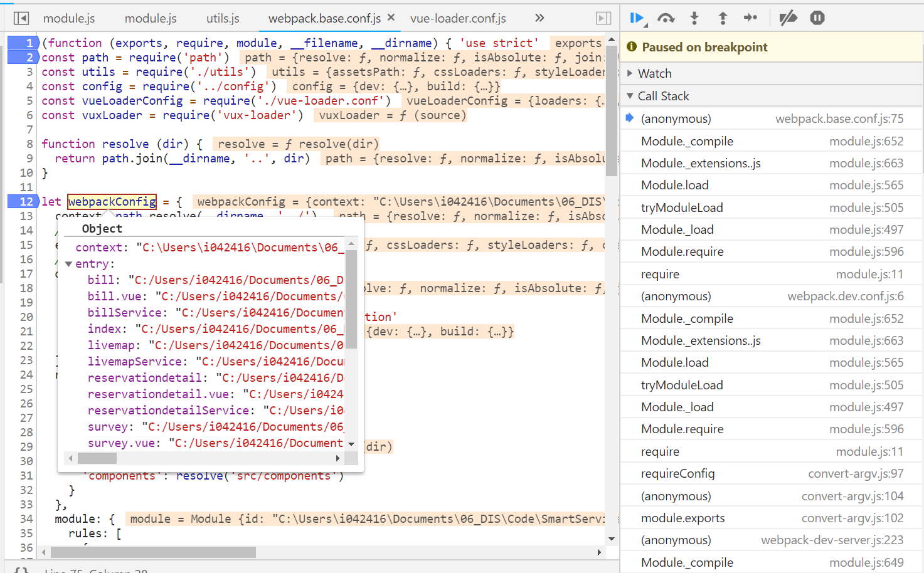This screenshot has height=573, width=924.
Task: Click the highlighted webpackConfig variable
Action: (112, 201)
